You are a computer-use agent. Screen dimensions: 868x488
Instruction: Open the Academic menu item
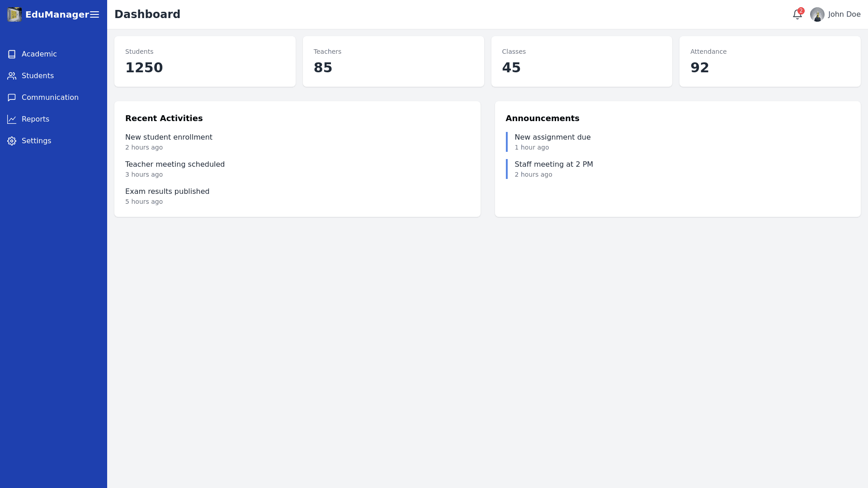pos(39,54)
